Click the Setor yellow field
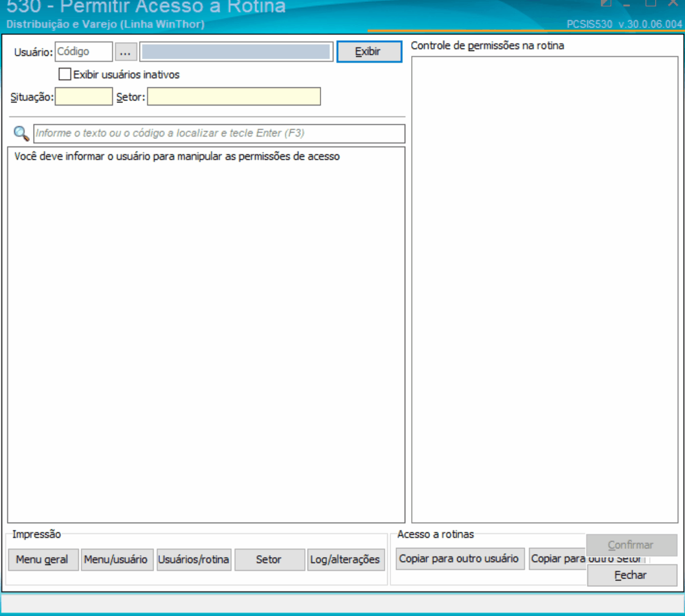This screenshot has width=685, height=616. (x=234, y=97)
